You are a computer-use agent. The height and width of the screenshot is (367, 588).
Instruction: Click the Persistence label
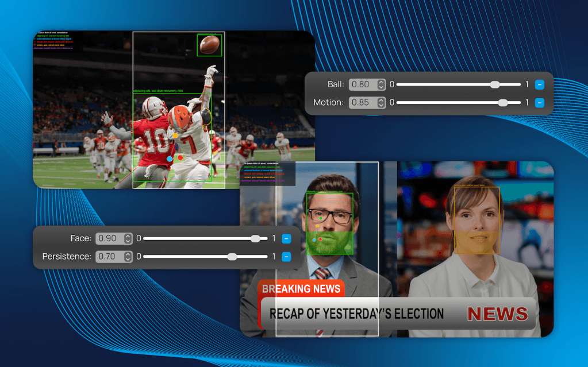click(x=67, y=257)
